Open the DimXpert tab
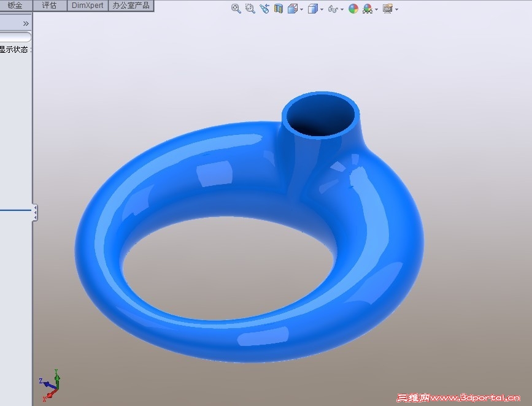532x406 pixels. 88,6
